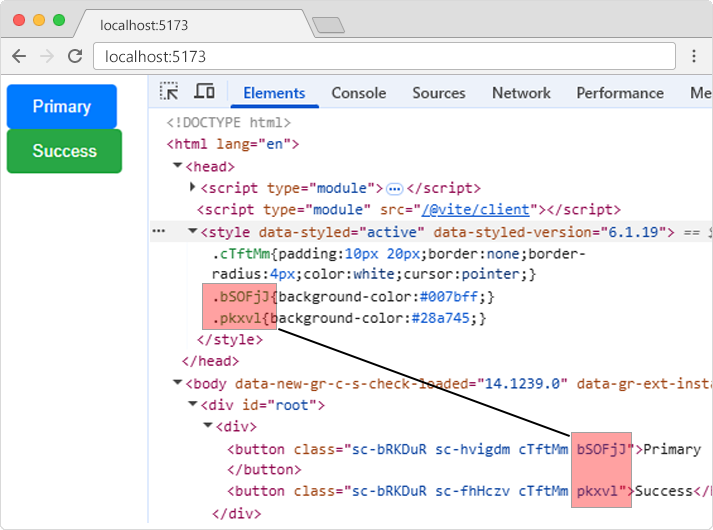Click the browser forward arrow
713x530 pixels.
(x=46, y=56)
